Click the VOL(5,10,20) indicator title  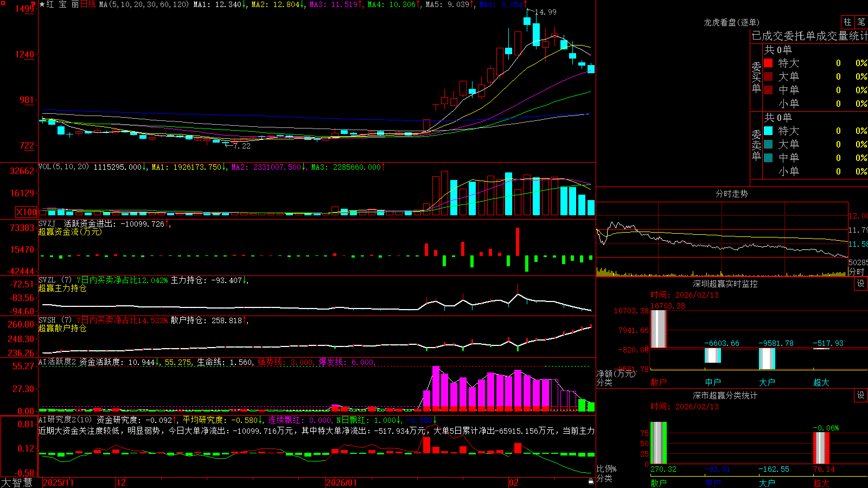click(63, 167)
